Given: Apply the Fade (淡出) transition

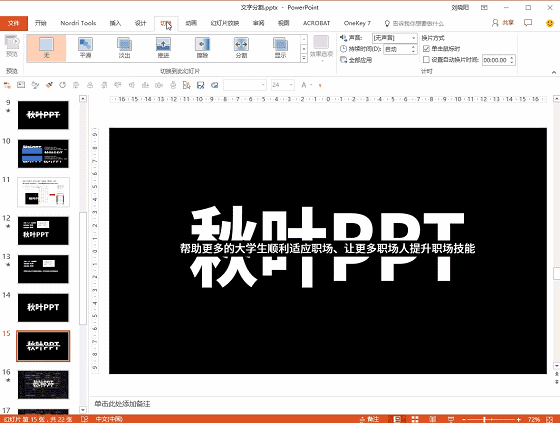Looking at the screenshot, I should click(124, 48).
